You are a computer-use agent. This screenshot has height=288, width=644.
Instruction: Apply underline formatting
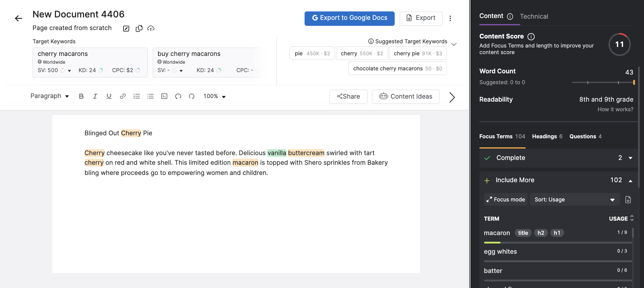pyautogui.click(x=109, y=96)
